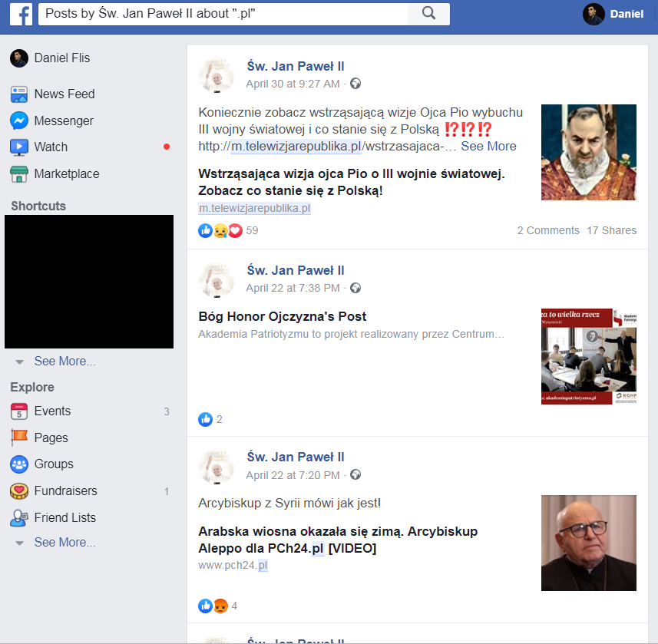
Task: Click the red Watch notification dot
Action: [167, 147]
